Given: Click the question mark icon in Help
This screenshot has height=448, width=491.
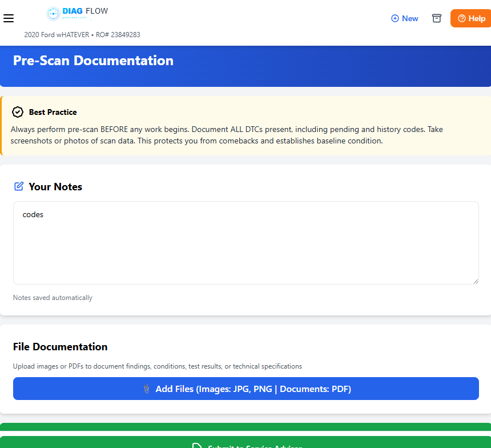Looking at the screenshot, I should click(x=462, y=18).
